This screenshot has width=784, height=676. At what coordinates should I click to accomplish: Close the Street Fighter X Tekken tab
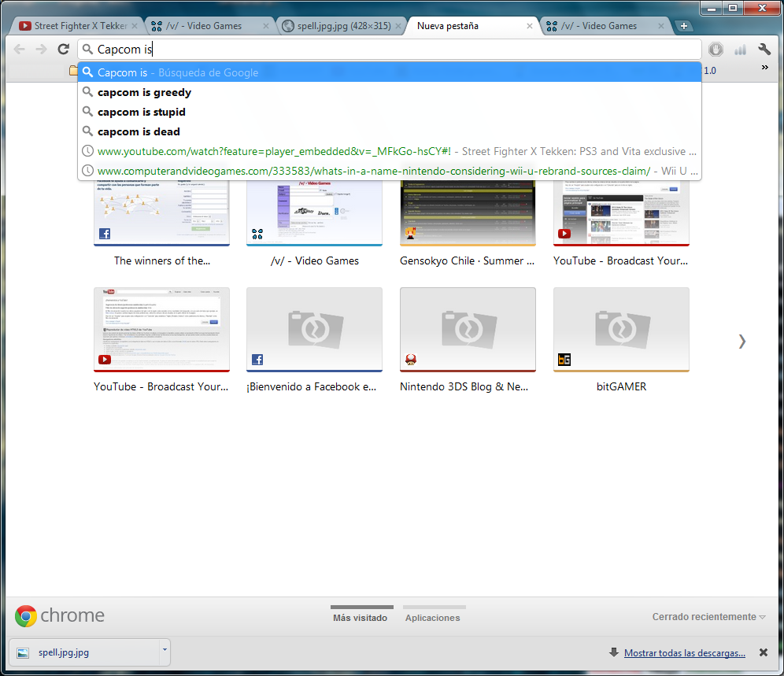point(135,26)
